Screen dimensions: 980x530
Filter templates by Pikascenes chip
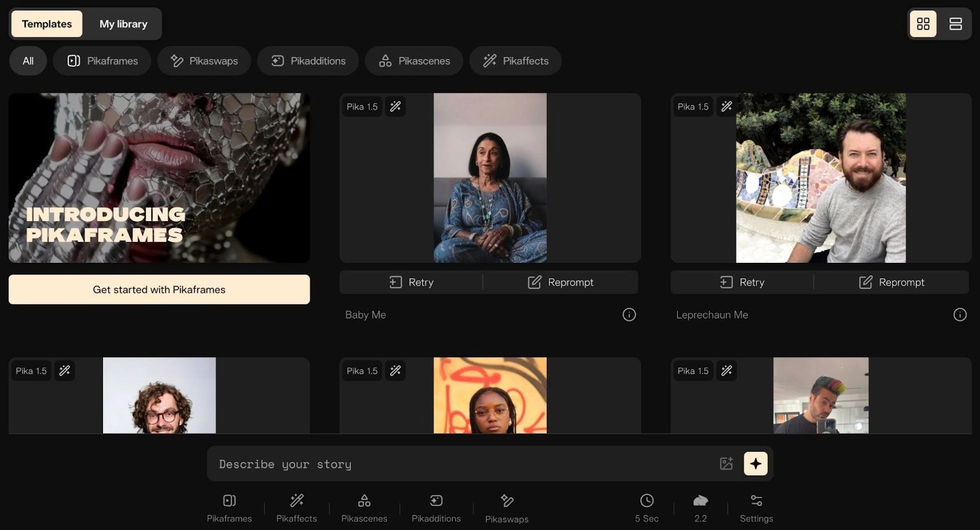click(414, 61)
